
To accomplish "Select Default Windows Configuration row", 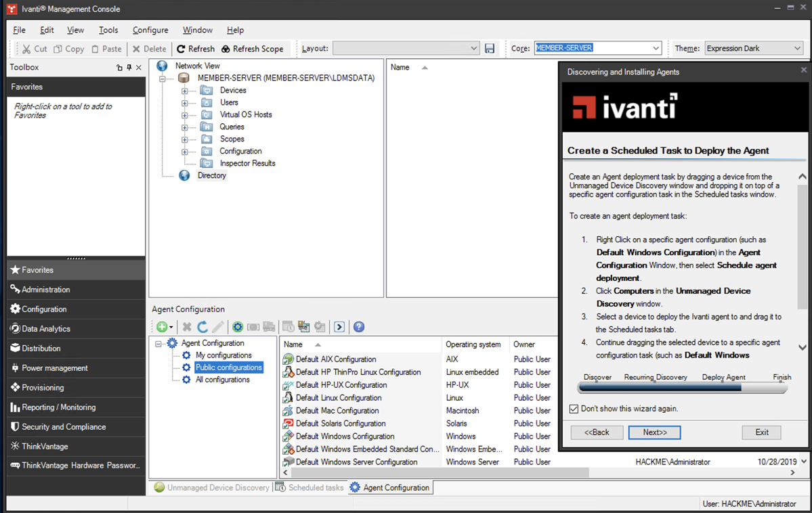I will pos(345,437).
